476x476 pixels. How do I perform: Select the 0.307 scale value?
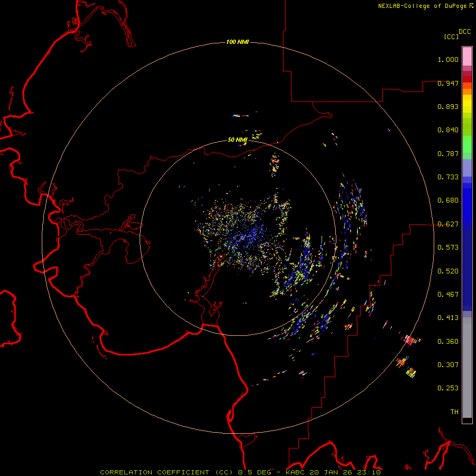click(448, 365)
